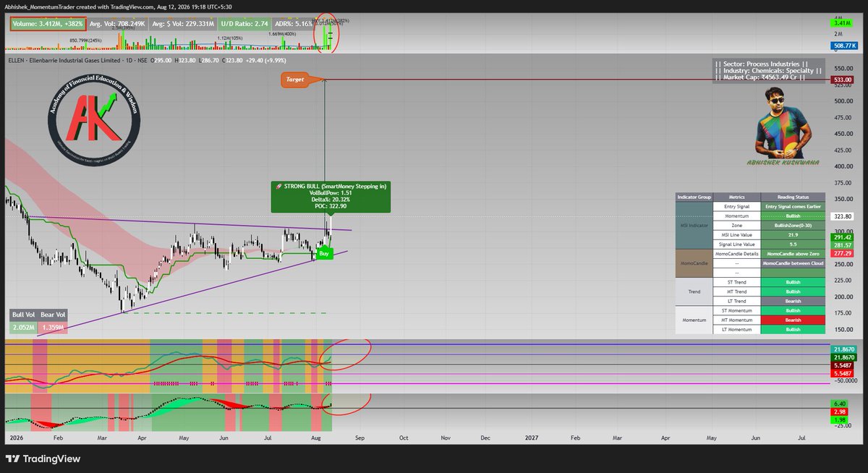Click the 2026 label on time axis
The width and height of the screenshot is (868, 473).
click(x=16, y=438)
